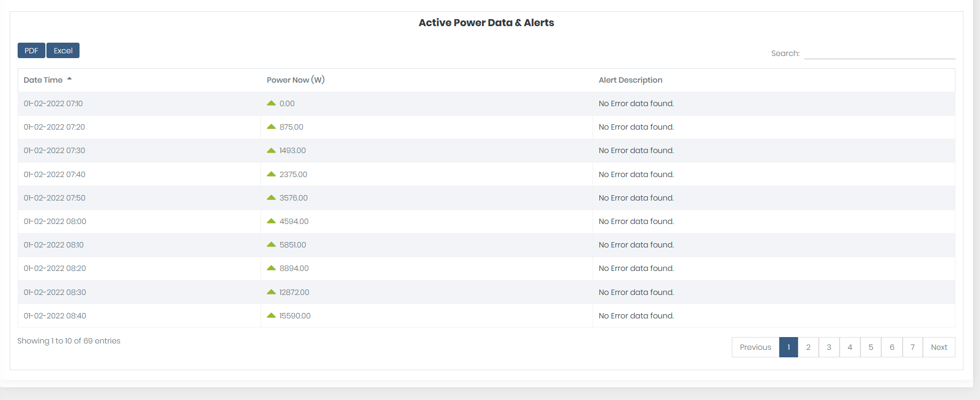Click sort arrow on Date Time column
Viewport: 980px width, 400px height.
(69, 79)
